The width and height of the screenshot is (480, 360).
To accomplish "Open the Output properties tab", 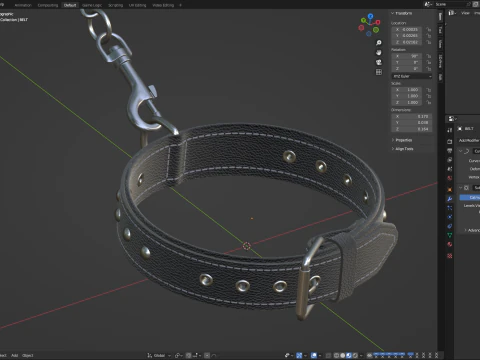I will click(450, 151).
